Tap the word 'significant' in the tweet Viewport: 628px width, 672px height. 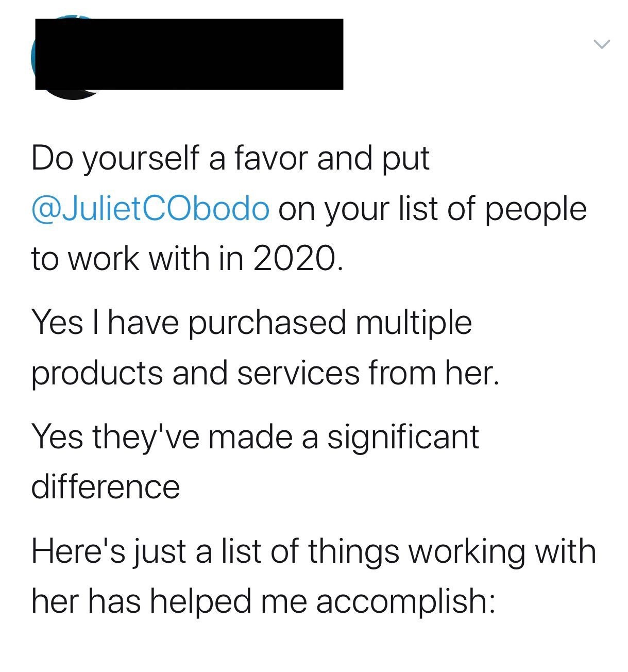(403, 438)
